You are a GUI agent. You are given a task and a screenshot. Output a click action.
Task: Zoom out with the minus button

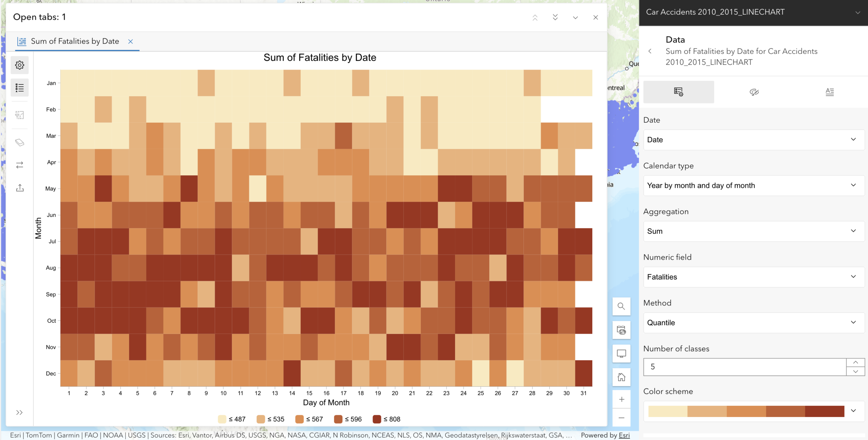[x=621, y=418]
